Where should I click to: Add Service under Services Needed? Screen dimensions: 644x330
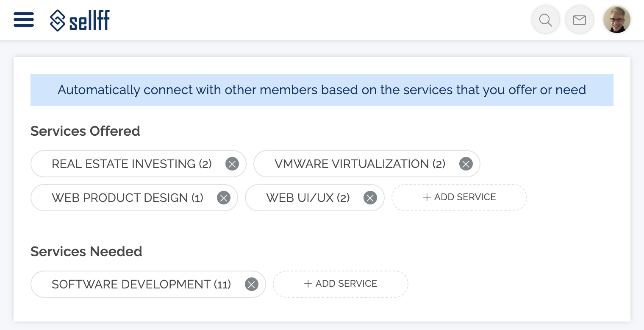pyautogui.click(x=340, y=284)
